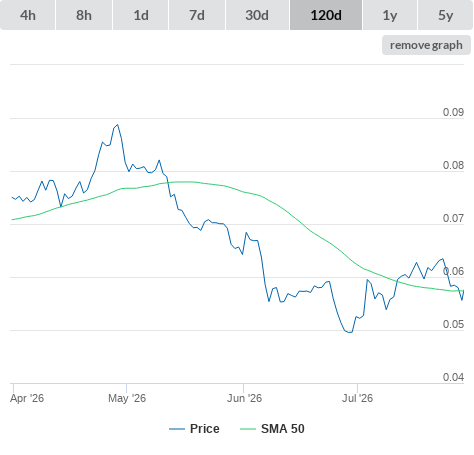Click the Apr '26 axis label
This screenshot has width=474, height=455.
point(27,398)
